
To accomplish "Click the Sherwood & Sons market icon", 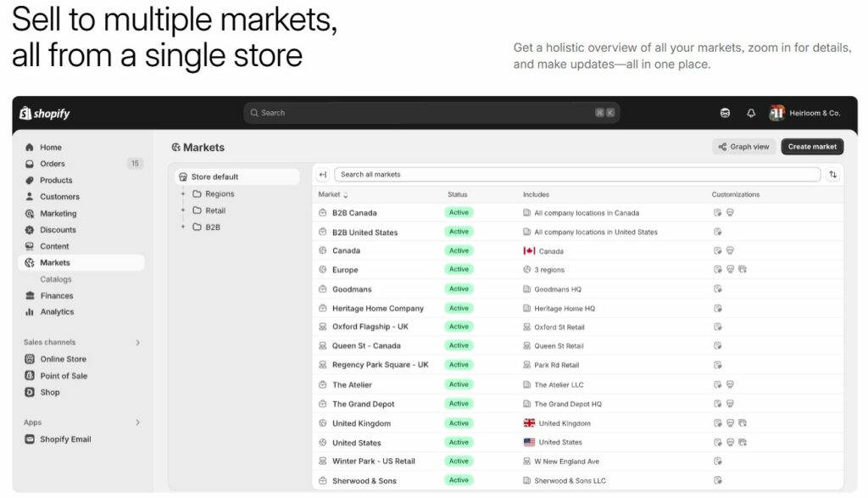I will coord(323,480).
